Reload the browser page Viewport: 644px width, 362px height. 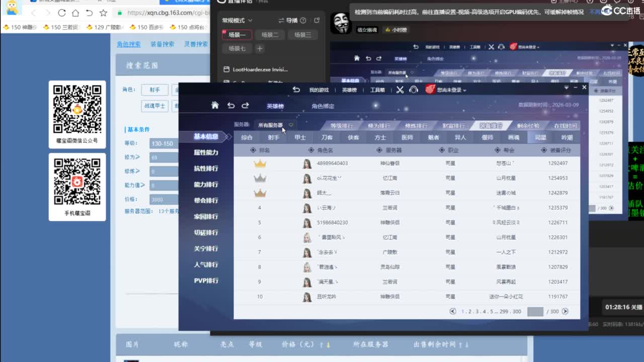click(x=62, y=13)
